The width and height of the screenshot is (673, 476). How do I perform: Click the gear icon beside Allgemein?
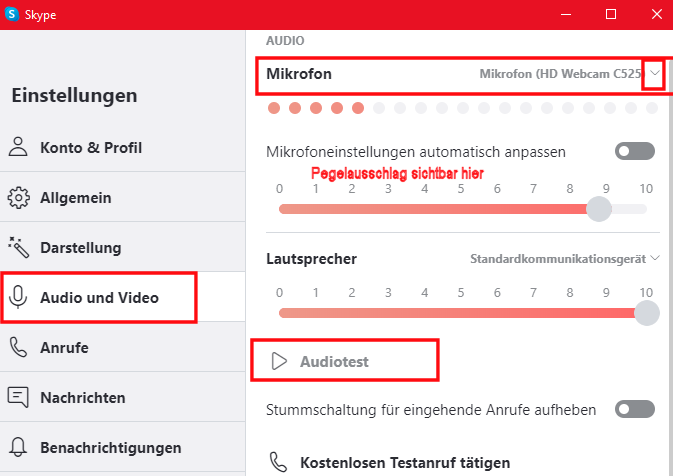(18, 197)
